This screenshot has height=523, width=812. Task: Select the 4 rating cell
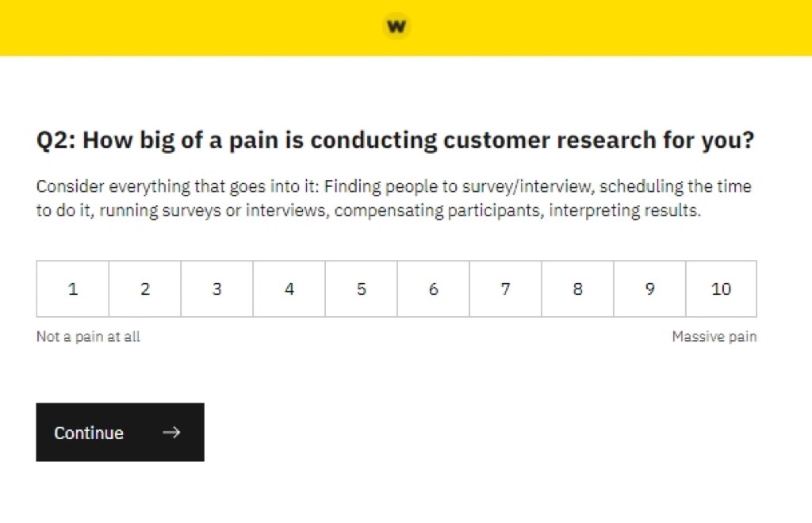tap(289, 289)
